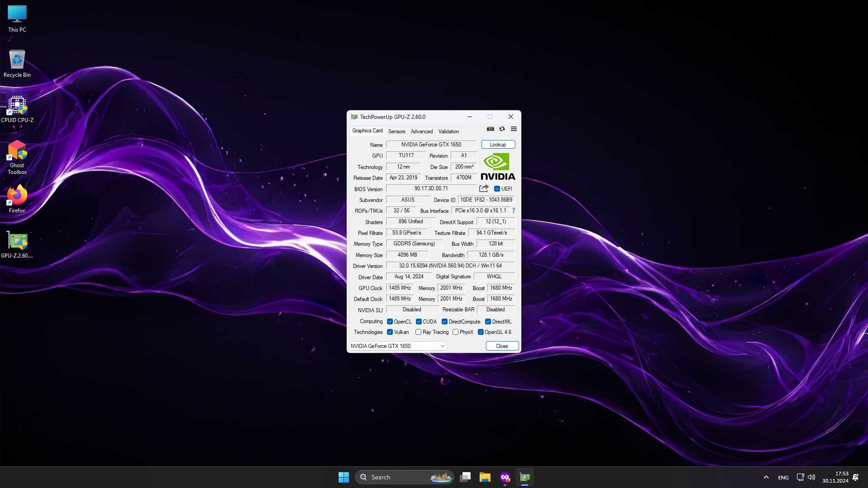Click the Bus Interface question mark
868x488 pixels.
tap(514, 211)
